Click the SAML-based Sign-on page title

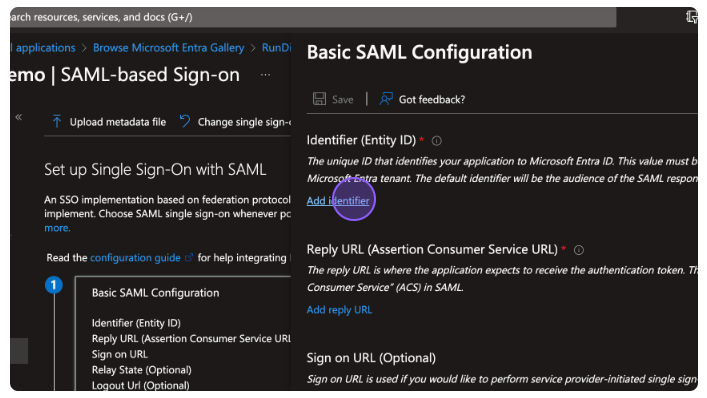point(150,75)
